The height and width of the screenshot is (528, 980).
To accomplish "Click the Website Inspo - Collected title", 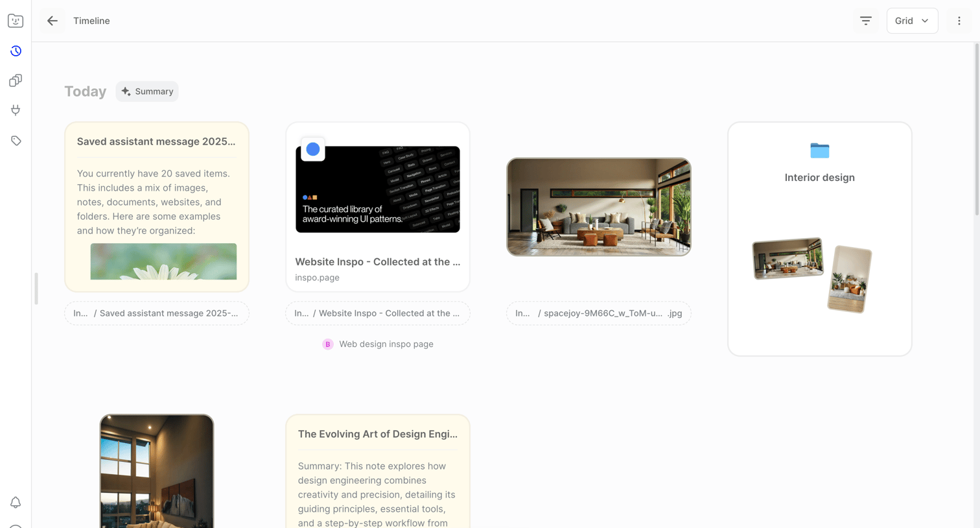I will 378,262.
